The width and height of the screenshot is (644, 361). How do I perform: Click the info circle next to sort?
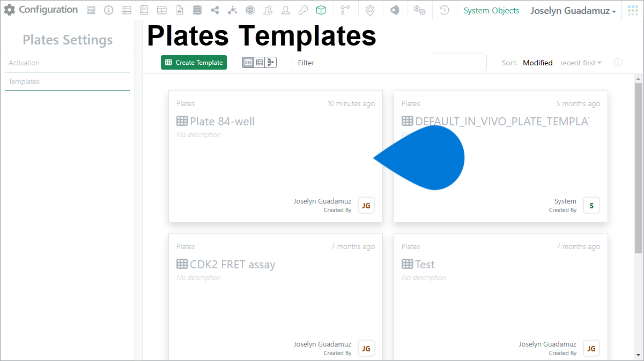(618, 63)
